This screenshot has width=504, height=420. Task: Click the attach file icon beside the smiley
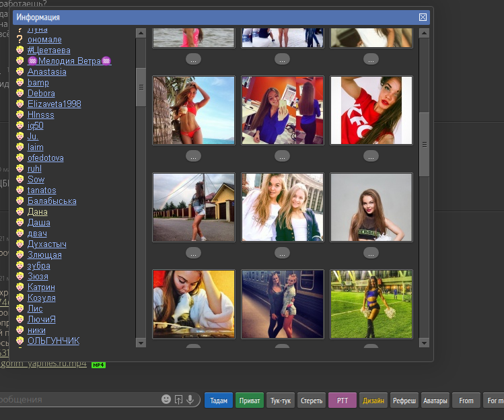[178, 400]
